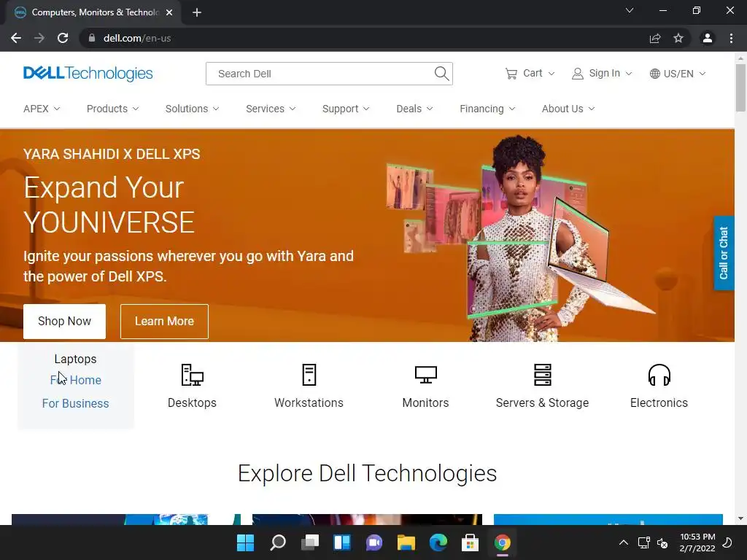Click the Desktops category icon
The height and width of the screenshot is (560, 747).
coord(193,375)
